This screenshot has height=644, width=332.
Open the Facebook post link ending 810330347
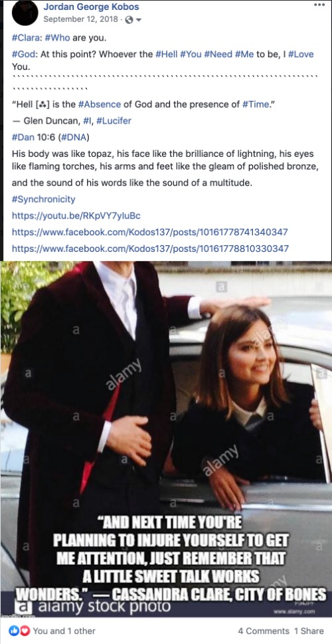(150, 249)
